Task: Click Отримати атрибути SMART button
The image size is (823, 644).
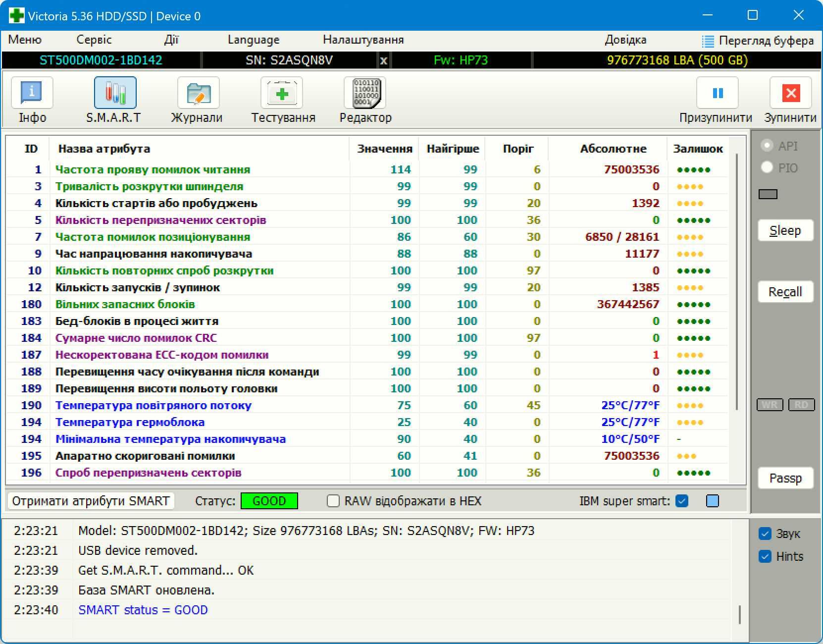Action: coord(91,501)
